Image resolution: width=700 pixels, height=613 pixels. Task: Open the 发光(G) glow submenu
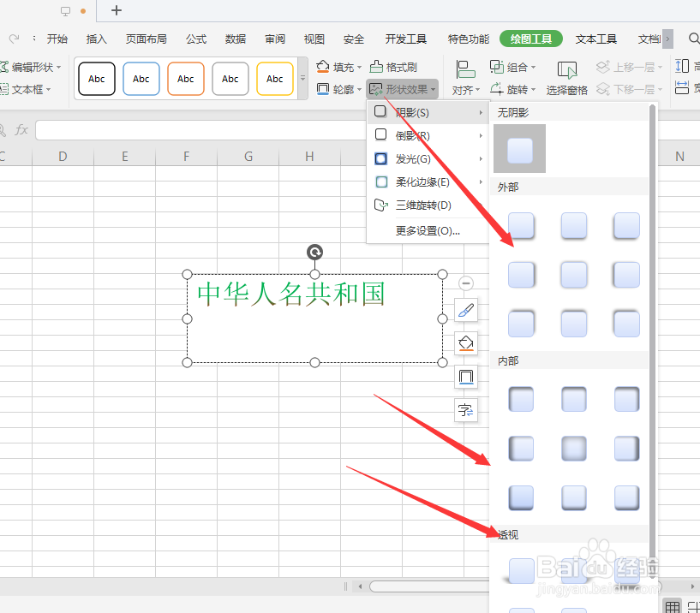click(x=428, y=159)
